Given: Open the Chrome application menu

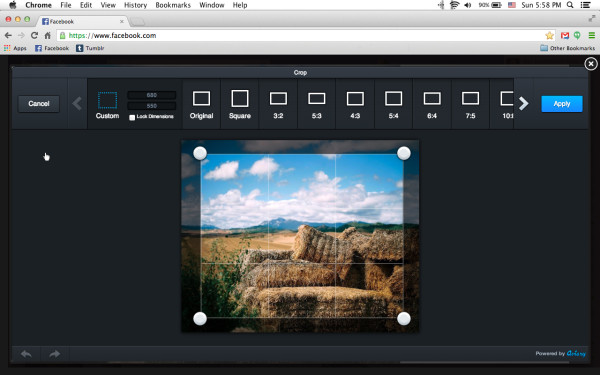Looking at the screenshot, I should pos(38,5).
